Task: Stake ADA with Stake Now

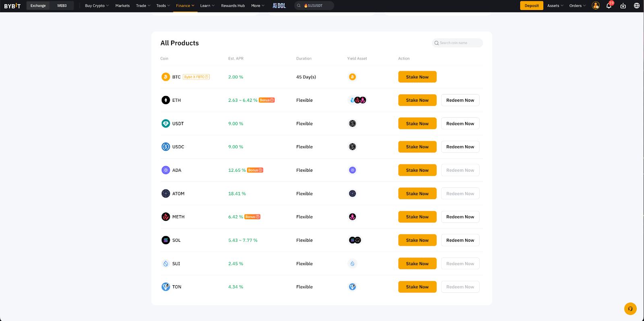Action: [x=417, y=170]
